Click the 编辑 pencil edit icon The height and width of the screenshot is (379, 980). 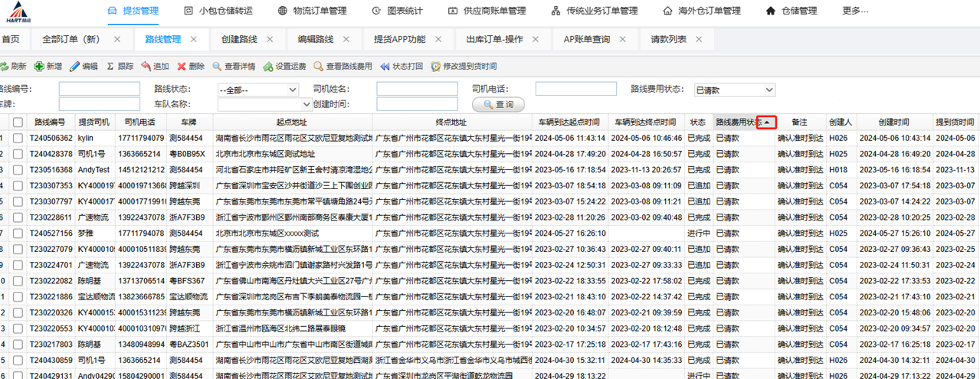74,67
